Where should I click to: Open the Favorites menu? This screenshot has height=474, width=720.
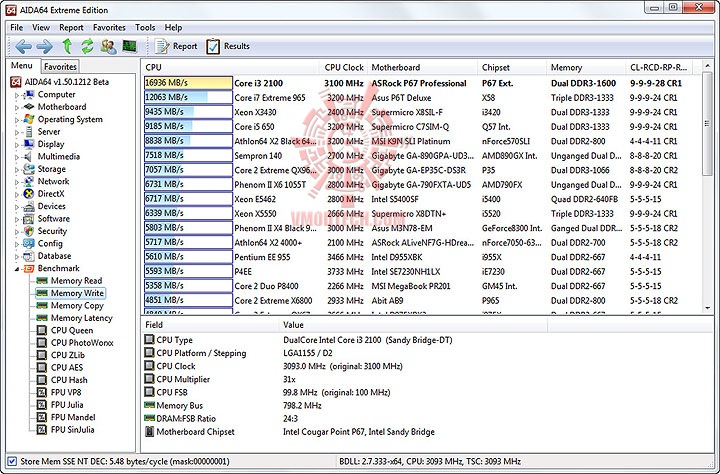109,28
